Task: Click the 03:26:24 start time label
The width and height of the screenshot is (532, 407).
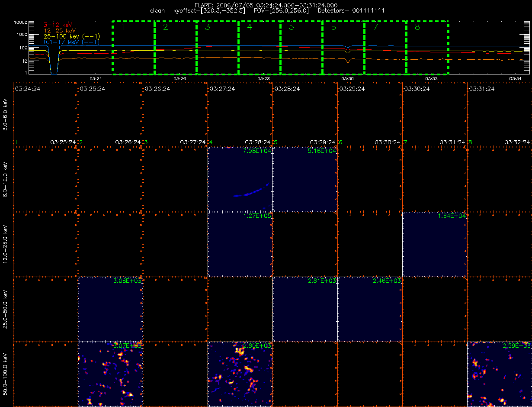Action: click(157, 89)
